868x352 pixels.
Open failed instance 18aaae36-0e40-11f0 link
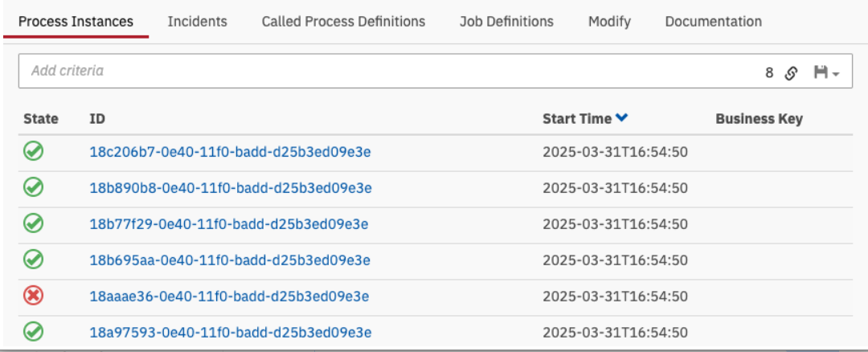[229, 297]
